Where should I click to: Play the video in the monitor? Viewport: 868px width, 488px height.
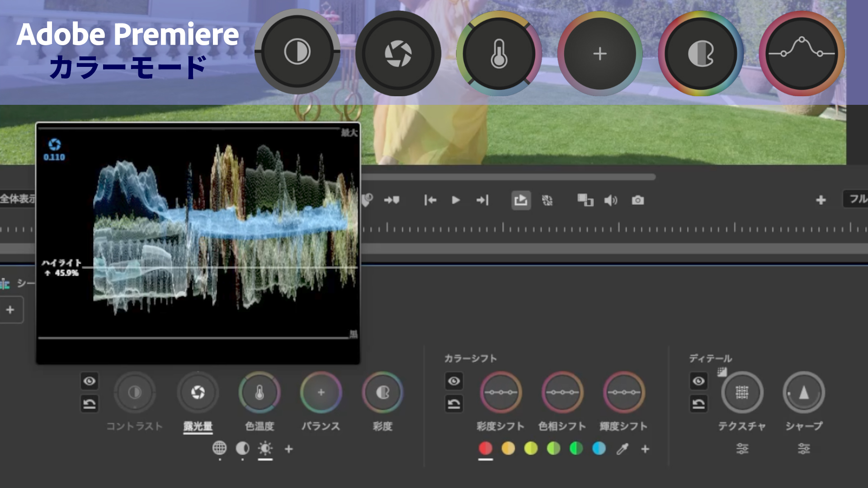pyautogui.click(x=456, y=200)
